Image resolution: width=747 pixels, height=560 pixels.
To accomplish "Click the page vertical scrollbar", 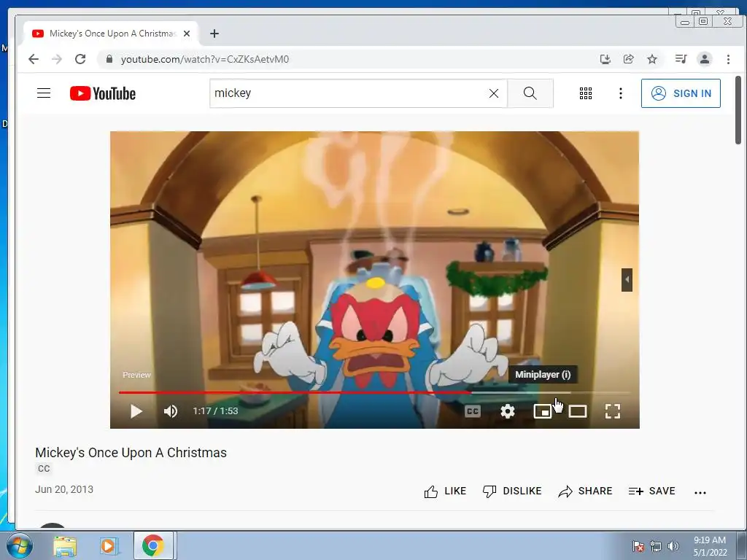I will click(x=738, y=111).
